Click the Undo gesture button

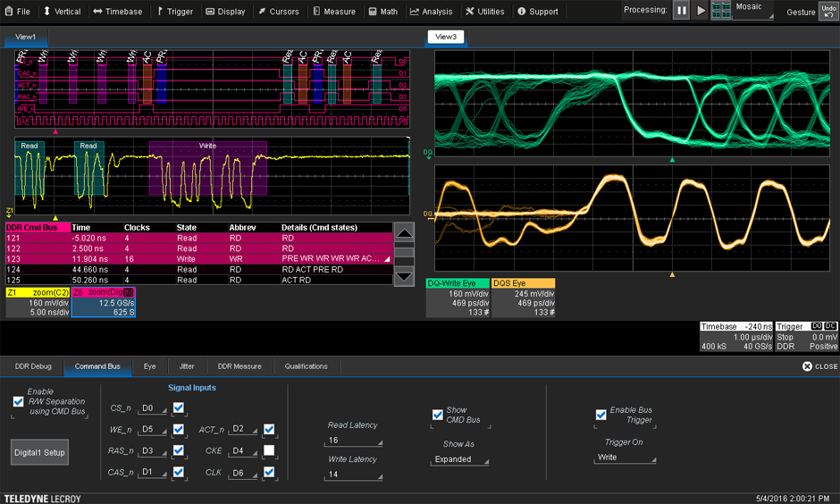point(827,11)
